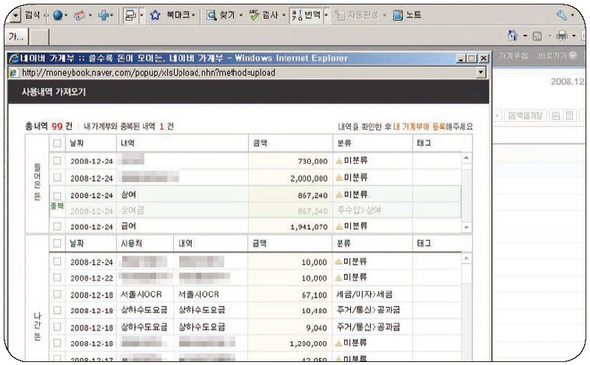Viewport: 590px width, 365px height.
Task: Open dropdown arrow left of 검색
Action: point(15,15)
